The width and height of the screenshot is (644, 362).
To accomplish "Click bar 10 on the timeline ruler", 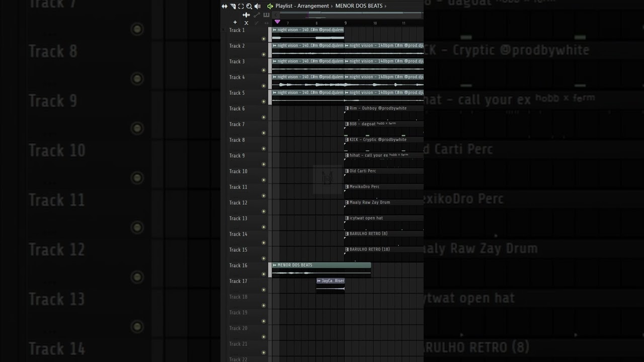I will click(x=375, y=23).
